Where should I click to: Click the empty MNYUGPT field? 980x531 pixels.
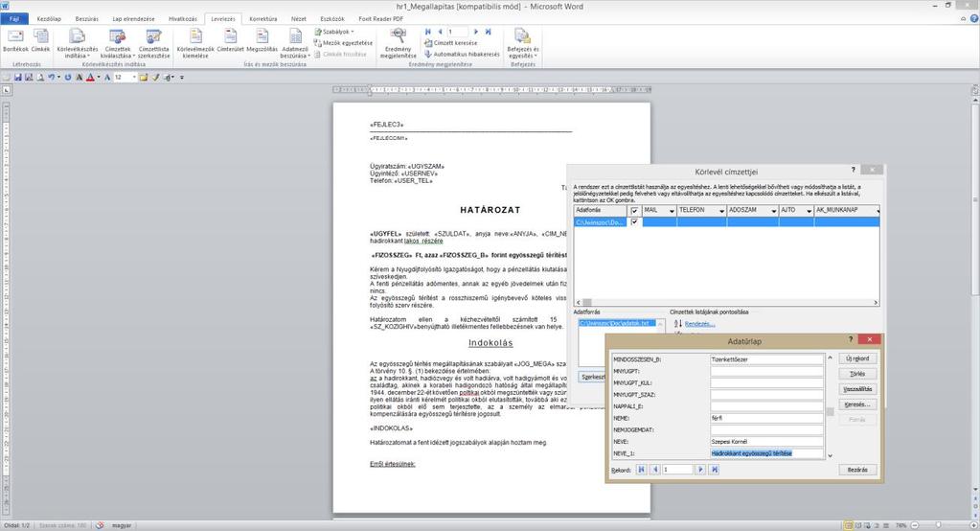click(766, 371)
